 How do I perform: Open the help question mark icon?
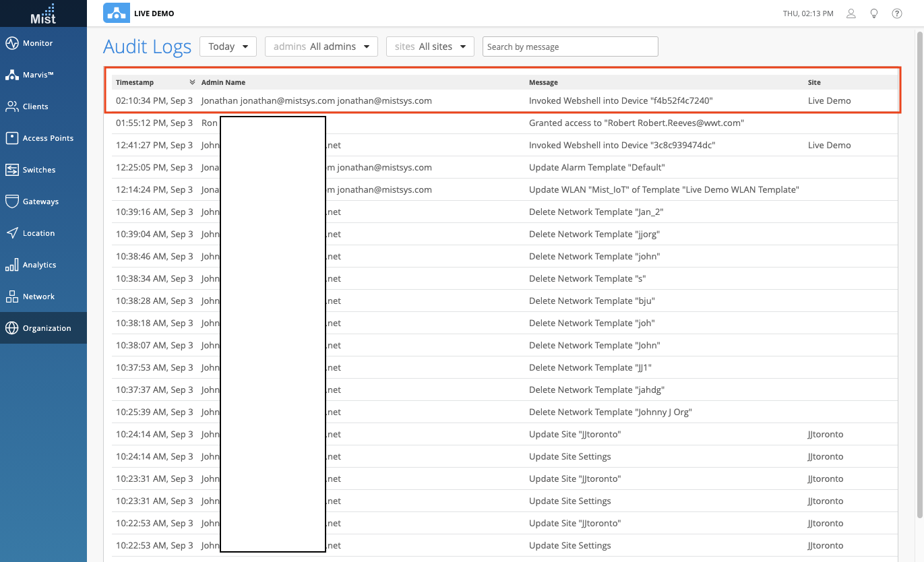(x=897, y=13)
